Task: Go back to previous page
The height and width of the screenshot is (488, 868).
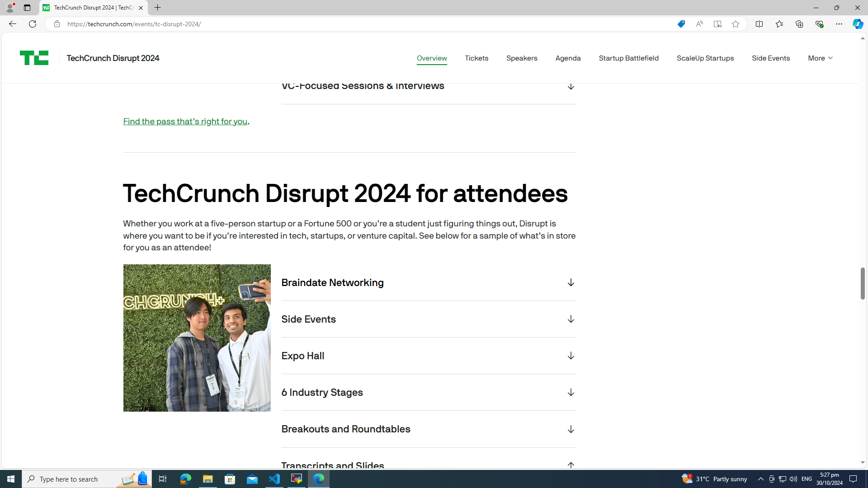Action: pos(12,24)
